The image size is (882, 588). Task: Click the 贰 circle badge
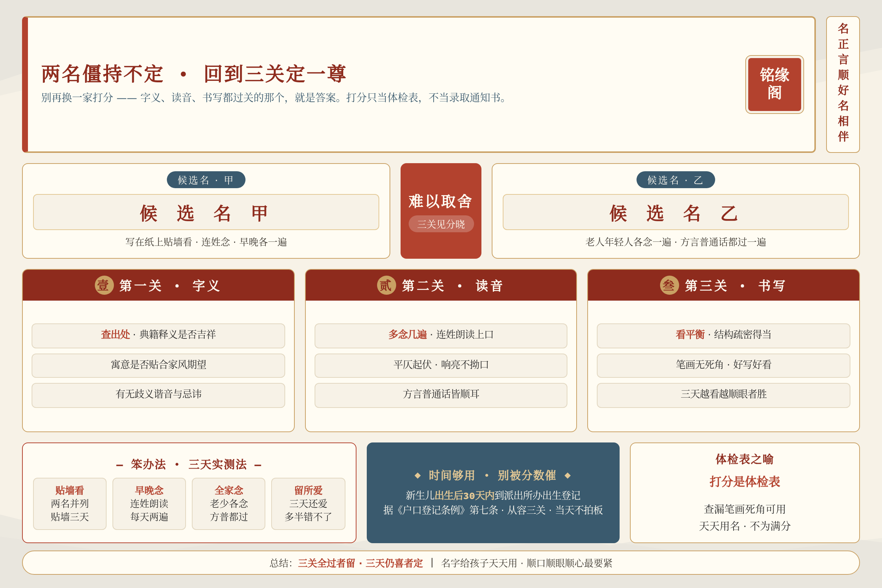coord(387,286)
